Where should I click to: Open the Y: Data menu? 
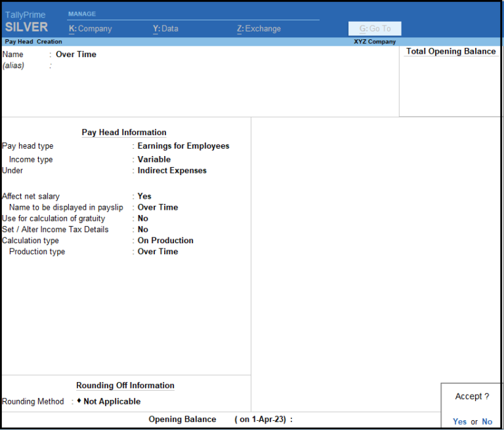click(165, 29)
